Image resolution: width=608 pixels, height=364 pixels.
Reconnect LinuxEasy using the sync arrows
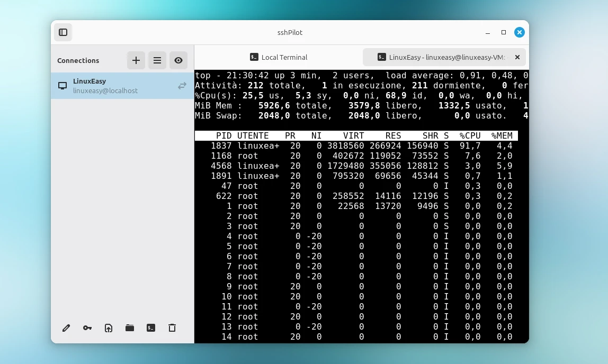click(x=182, y=85)
